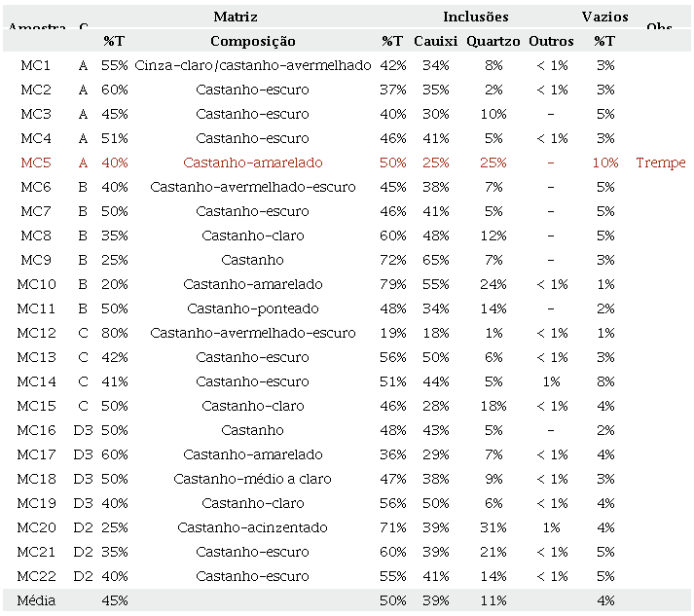Select the MC12 sample row label
The height and width of the screenshot is (616, 694).
[x=37, y=333]
